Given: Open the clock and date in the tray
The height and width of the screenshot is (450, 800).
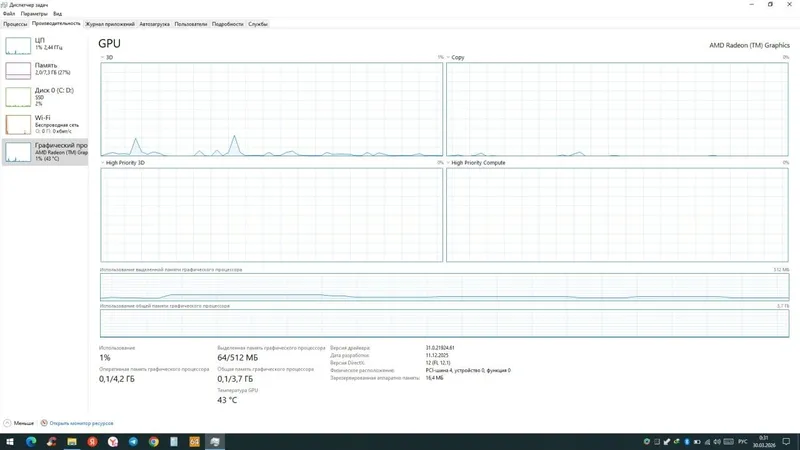Looking at the screenshot, I should 764,442.
